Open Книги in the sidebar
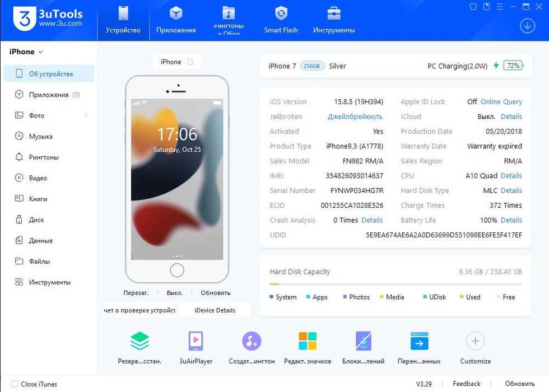The height and width of the screenshot is (392, 549). point(49,198)
